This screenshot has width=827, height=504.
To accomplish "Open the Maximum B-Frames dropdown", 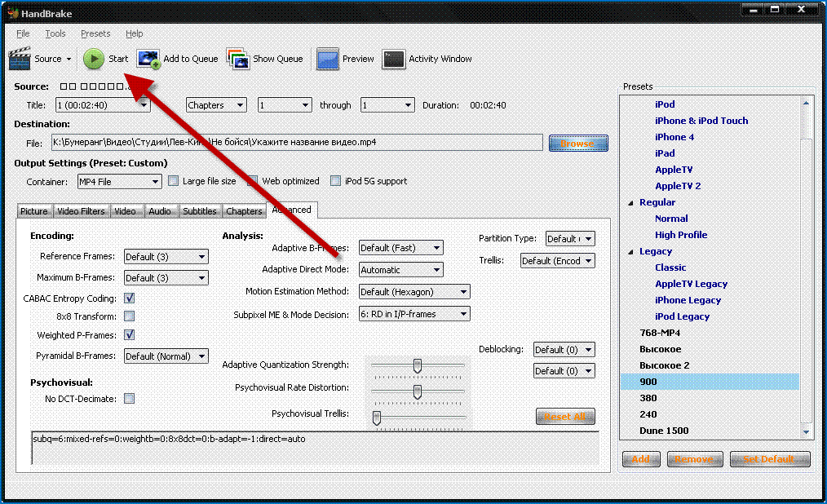I will pos(166,278).
